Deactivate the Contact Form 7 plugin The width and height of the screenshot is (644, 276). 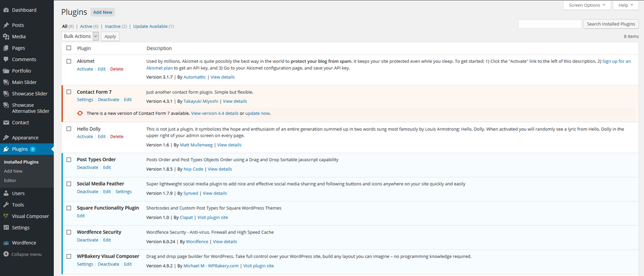108,100
